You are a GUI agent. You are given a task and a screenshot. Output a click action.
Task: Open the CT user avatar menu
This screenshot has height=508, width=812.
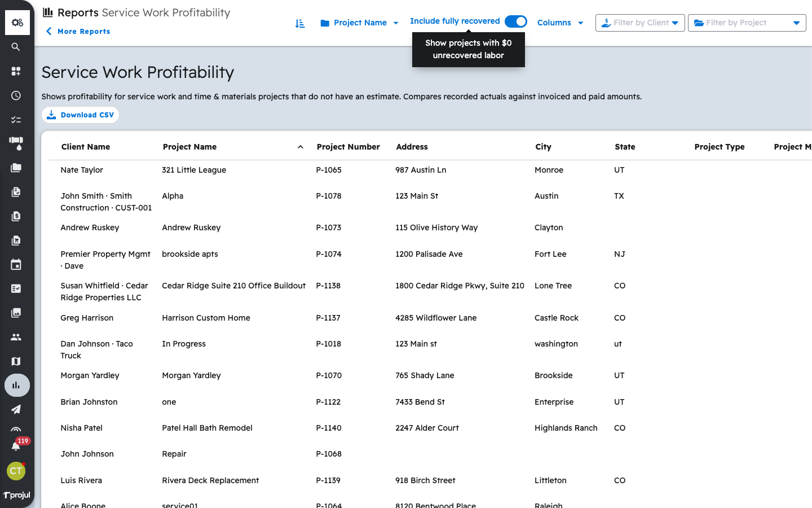point(16,471)
